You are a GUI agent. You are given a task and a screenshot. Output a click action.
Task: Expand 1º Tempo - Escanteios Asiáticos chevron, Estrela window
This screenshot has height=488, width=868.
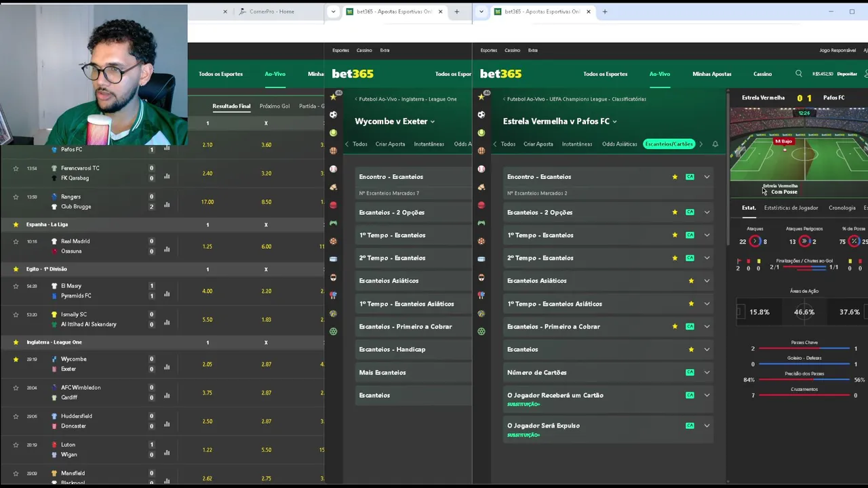tap(707, 304)
